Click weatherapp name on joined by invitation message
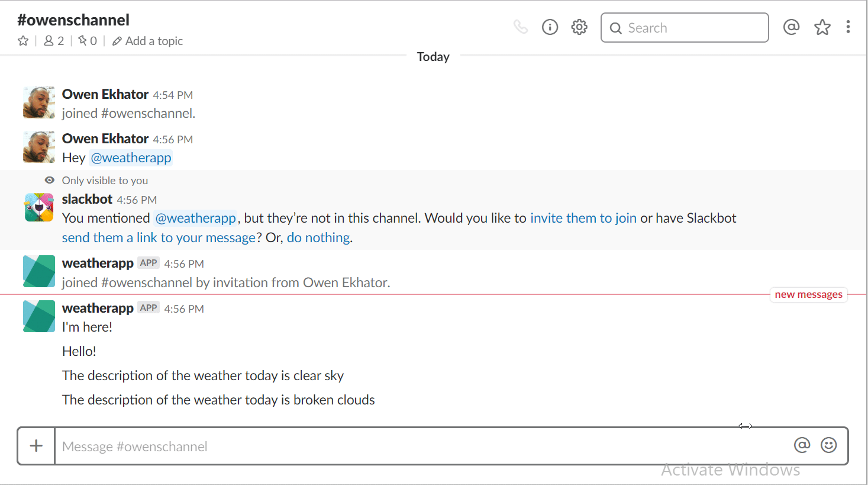Screen dimensions: 868x485 (98, 263)
